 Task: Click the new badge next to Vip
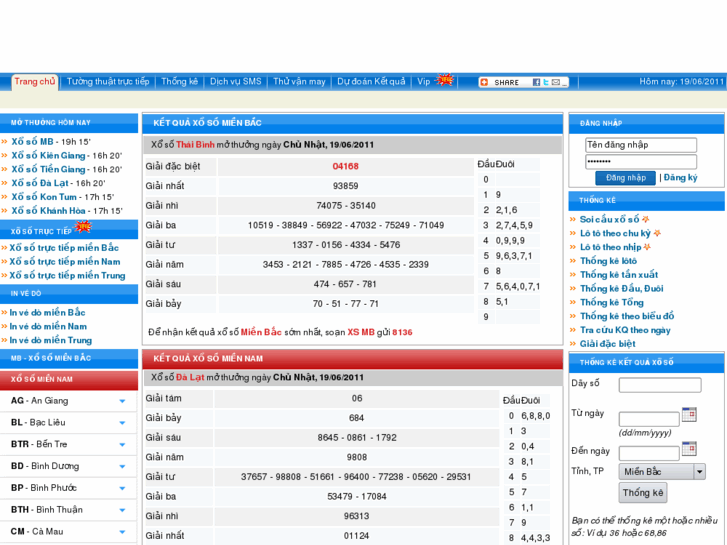pyautogui.click(x=444, y=80)
